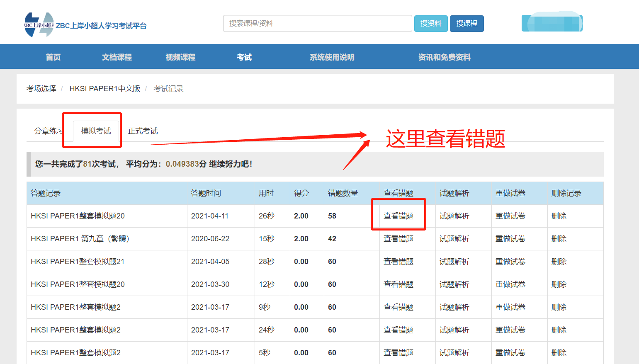Open 试题解析 for 第九章（繁體）record
The width and height of the screenshot is (639, 364).
[454, 239]
